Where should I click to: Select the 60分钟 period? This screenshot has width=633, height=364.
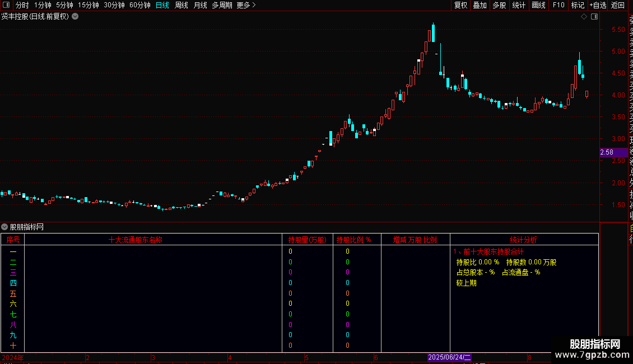[x=140, y=5]
